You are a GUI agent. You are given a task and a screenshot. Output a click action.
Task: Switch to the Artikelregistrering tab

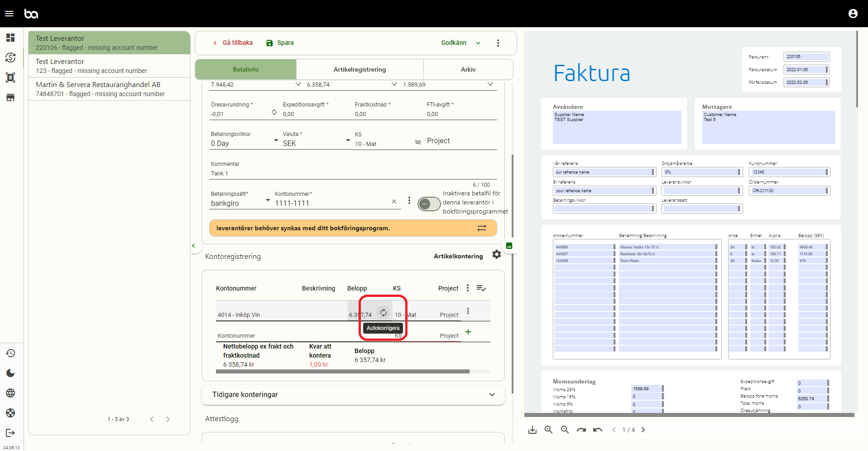pos(360,69)
